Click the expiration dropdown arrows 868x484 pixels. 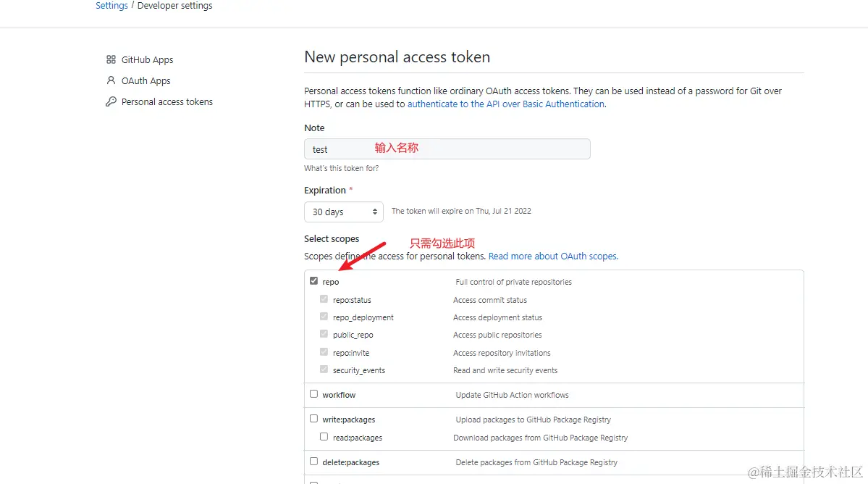pyautogui.click(x=375, y=212)
